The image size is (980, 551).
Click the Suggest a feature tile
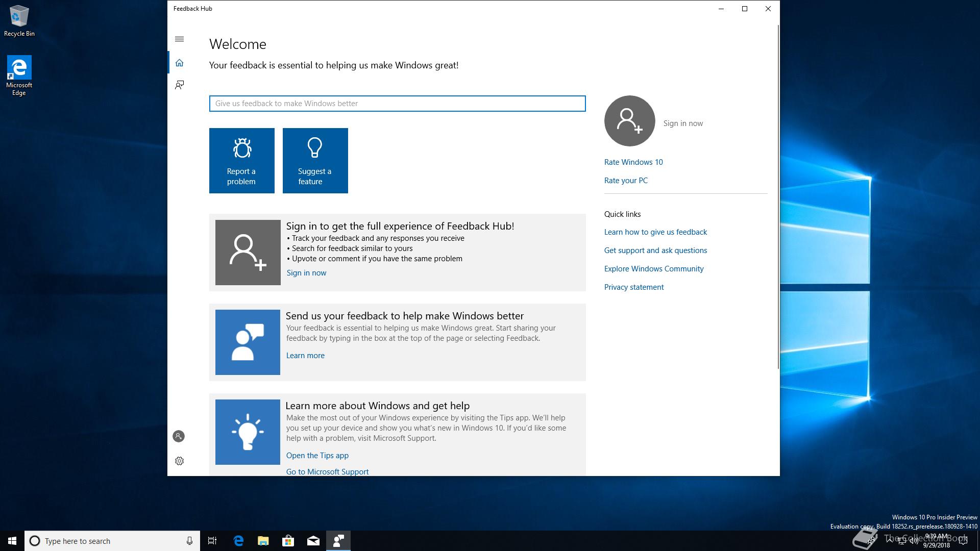[315, 161]
